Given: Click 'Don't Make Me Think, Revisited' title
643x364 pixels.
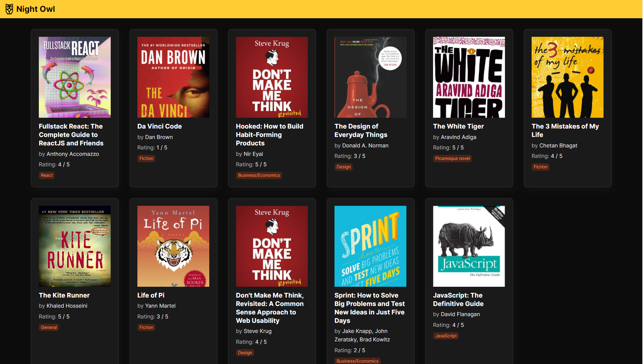Looking at the screenshot, I should 270,308.
